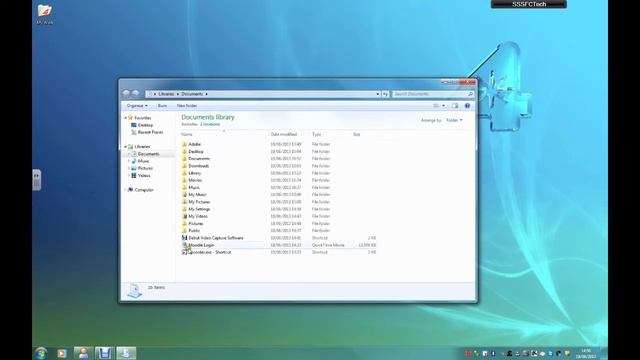
Task: Select Desktop under Favorites in the sidebar
Action: point(145,125)
